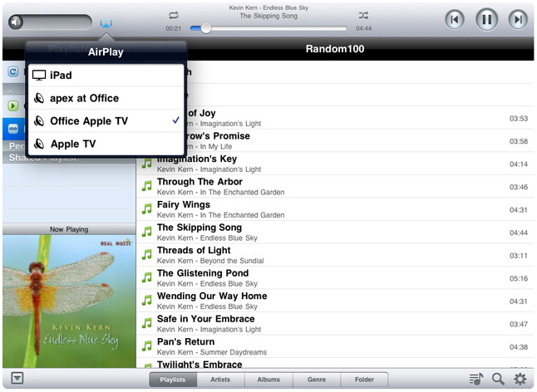Click the Now Playing header
The image size is (537, 392).
click(x=69, y=229)
